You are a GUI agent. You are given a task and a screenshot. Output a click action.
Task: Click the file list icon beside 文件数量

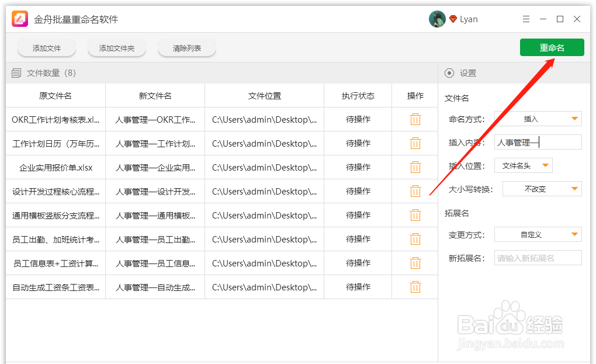coord(16,72)
